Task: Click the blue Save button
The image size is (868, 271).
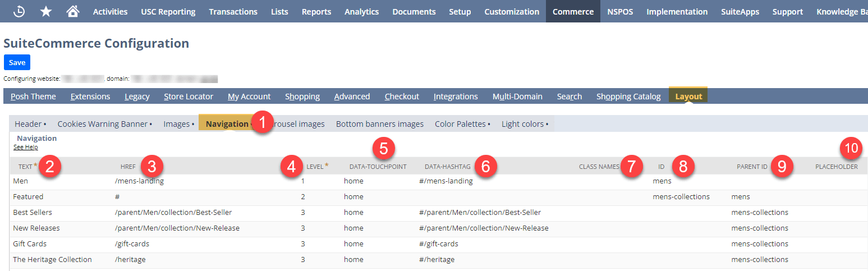Action: click(17, 62)
